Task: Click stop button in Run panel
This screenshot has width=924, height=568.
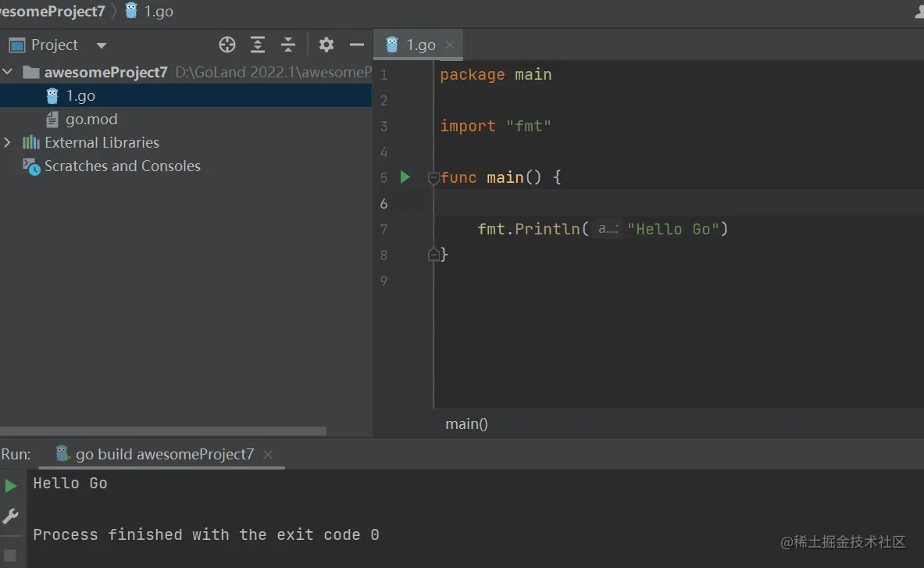Action: click(x=10, y=555)
